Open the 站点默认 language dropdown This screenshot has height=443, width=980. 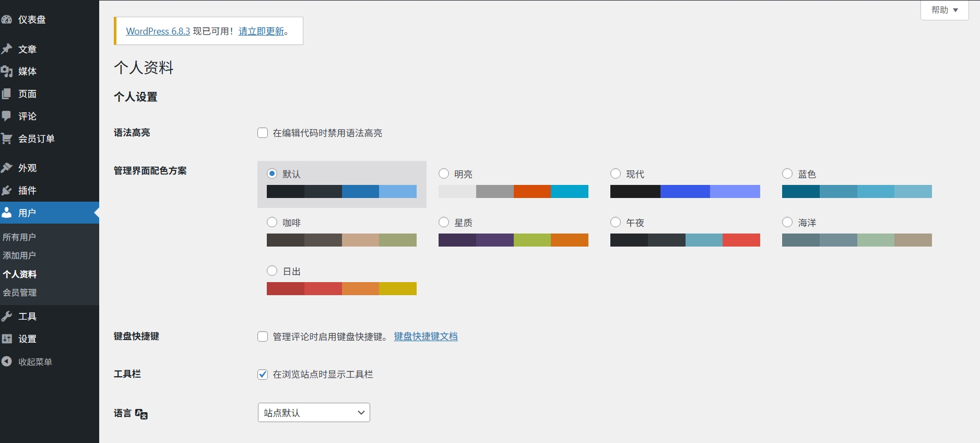(314, 413)
